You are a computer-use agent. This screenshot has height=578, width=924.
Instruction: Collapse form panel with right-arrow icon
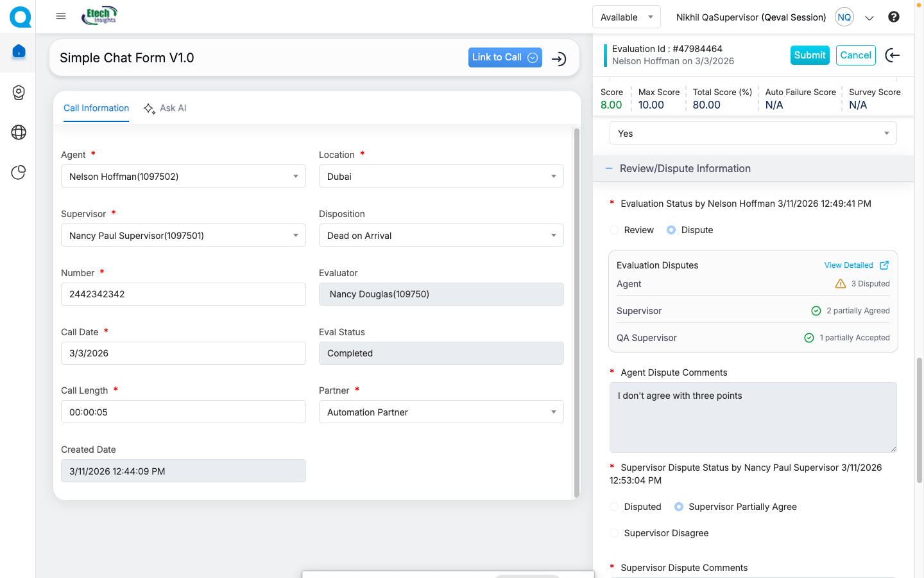coord(559,59)
